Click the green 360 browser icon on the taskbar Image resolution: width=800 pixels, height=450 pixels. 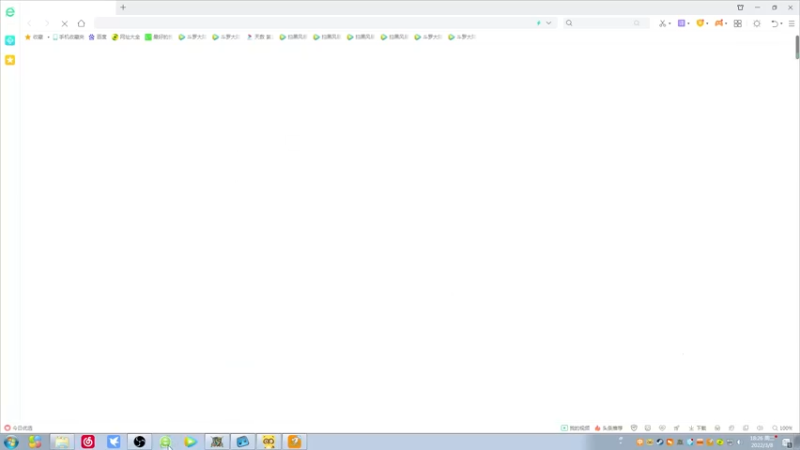pos(165,442)
